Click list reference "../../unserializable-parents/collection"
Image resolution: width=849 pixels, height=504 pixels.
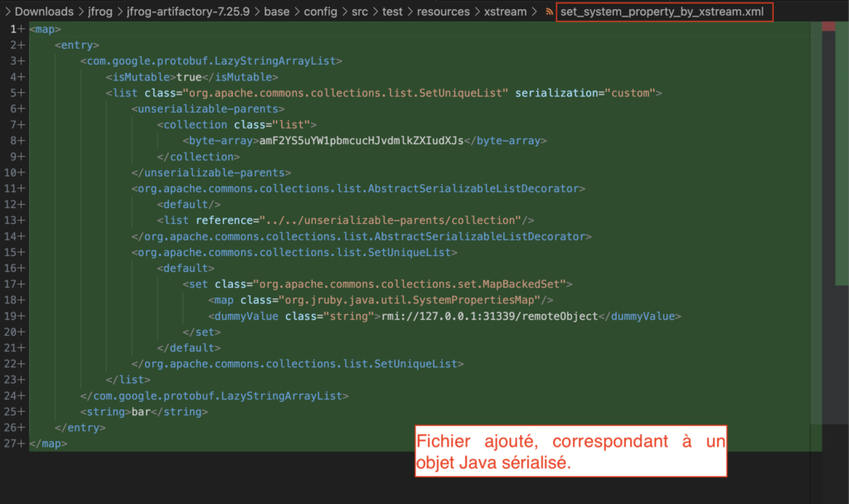346,220
